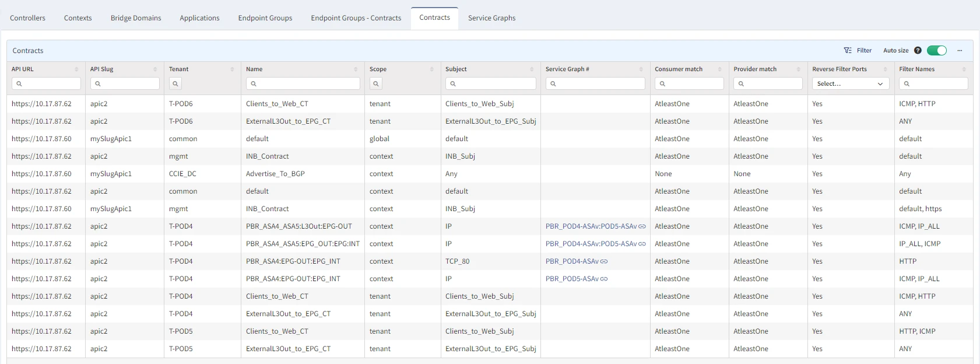The height and width of the screenshot is (364, 980).
Task: Focus the Subject column search field
Action: click(x=491, y=84)
